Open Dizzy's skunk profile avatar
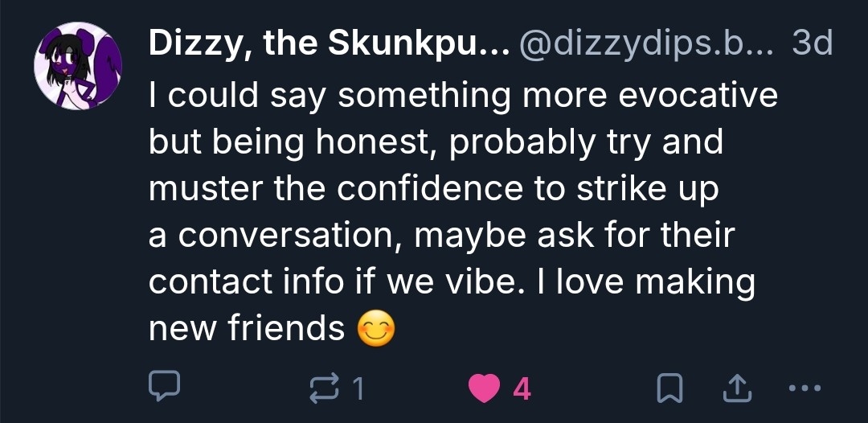This screenshot has width=868, height=423. (78, 67)
